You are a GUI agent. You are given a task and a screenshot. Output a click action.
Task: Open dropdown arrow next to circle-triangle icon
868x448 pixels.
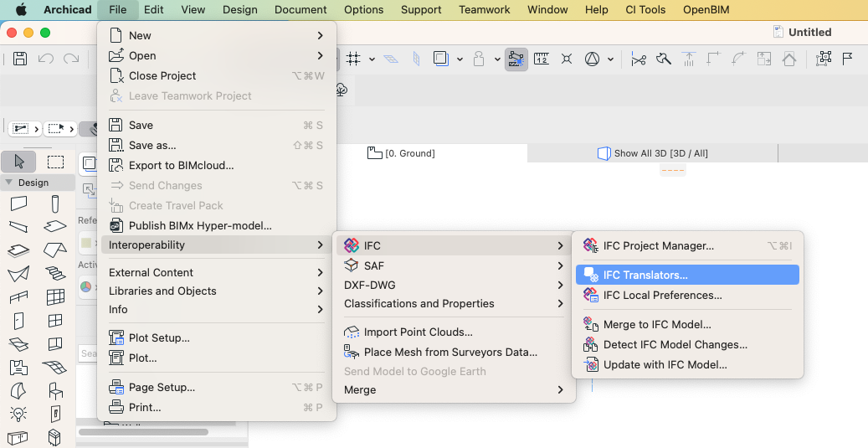(610, 59)
